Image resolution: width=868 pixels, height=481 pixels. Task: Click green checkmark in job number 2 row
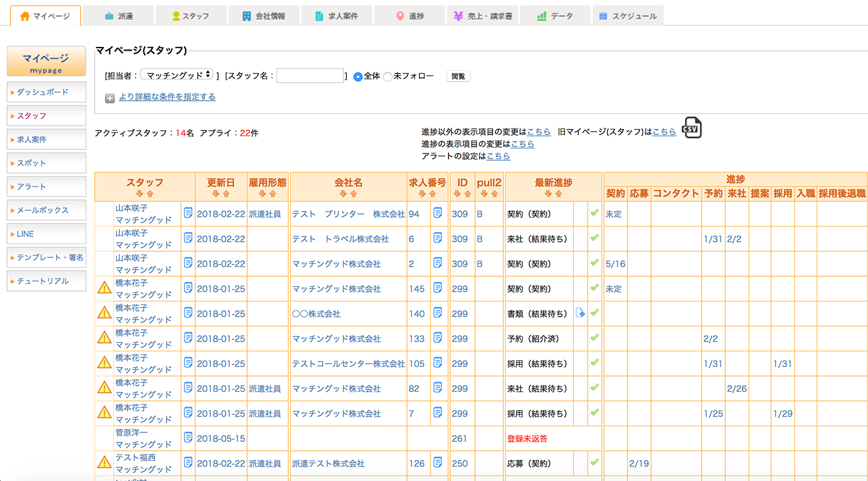point(594,263)
